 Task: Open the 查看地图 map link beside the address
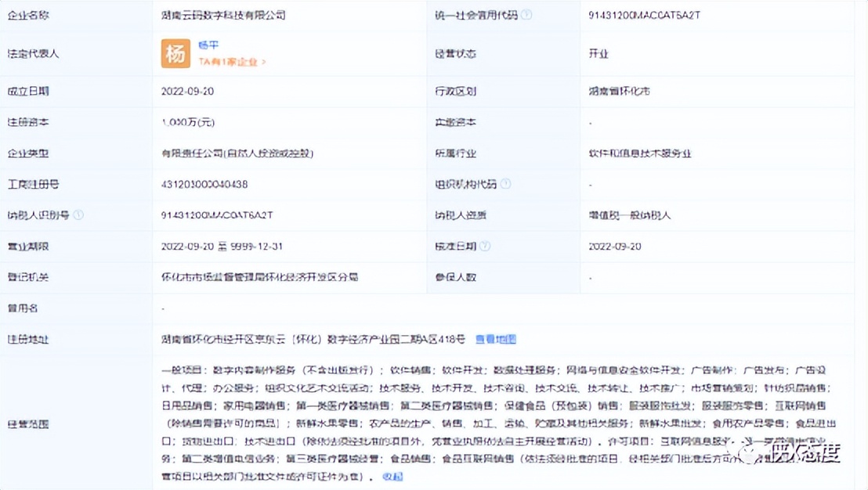(x=496, y=339)
